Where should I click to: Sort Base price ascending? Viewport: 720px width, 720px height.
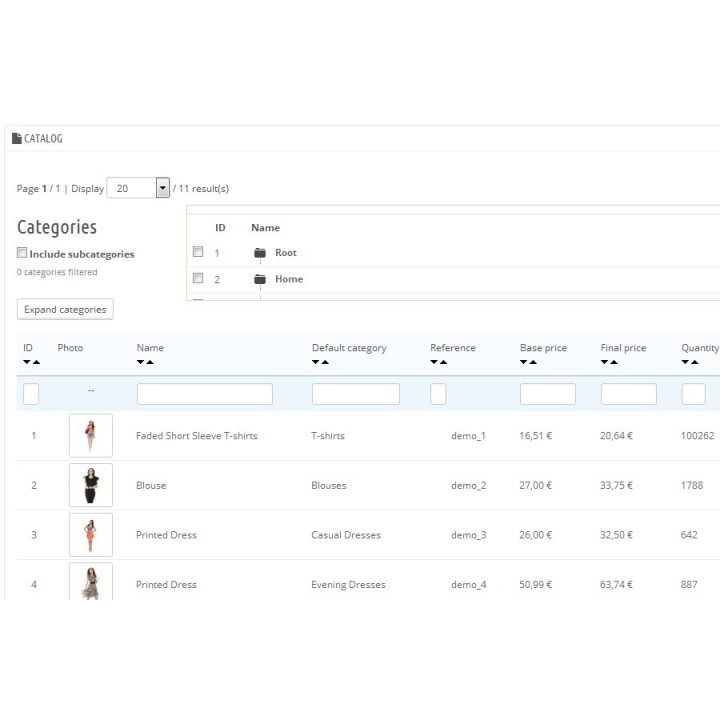[x=533, y=362]
